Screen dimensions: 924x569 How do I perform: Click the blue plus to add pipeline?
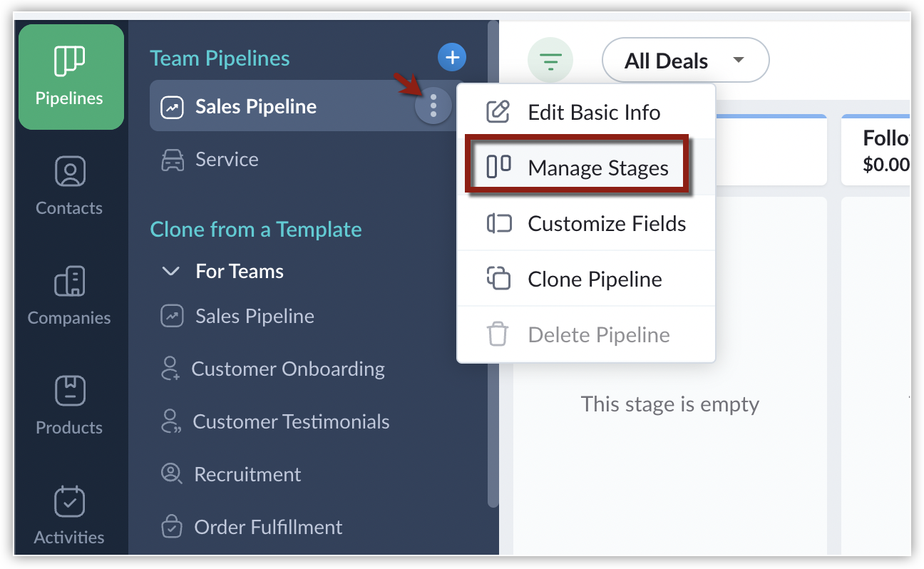451,57
